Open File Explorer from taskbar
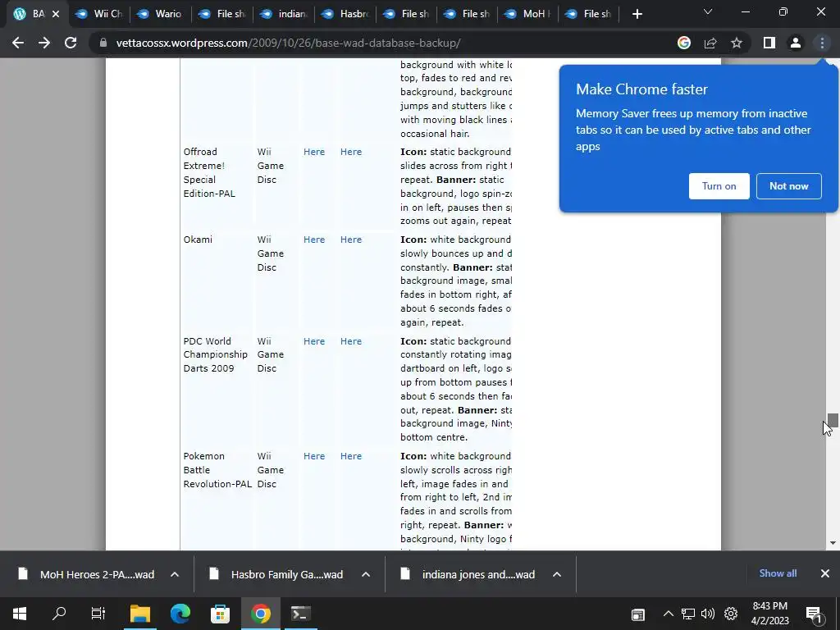 click(140, 614)
